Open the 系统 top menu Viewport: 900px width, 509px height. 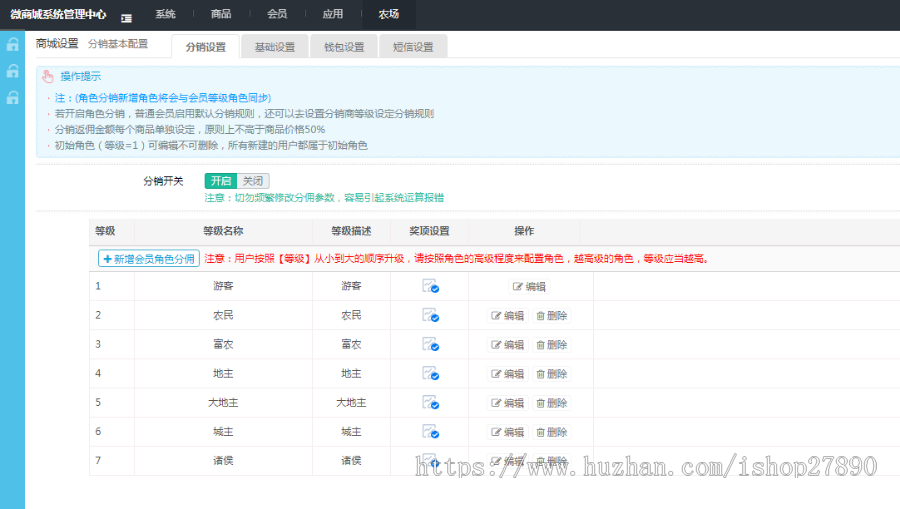click(x=165, y=14)
